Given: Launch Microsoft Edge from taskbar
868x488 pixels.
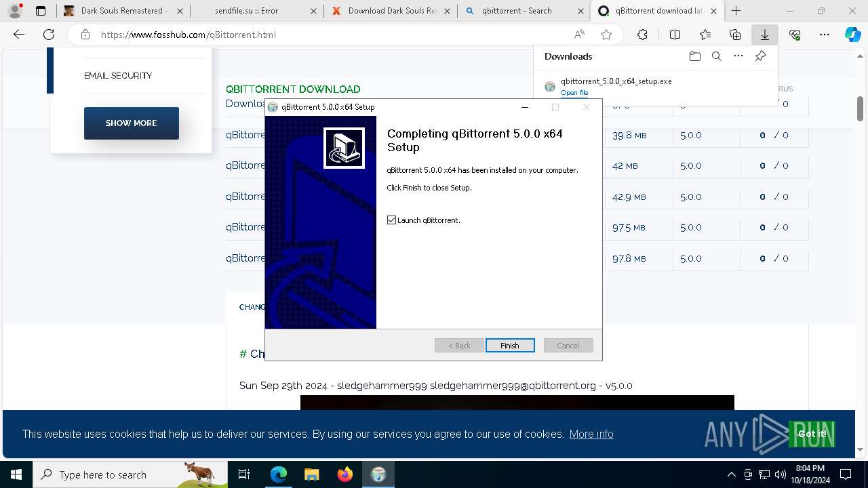Looking at the screenshot, I should pyautogui.click(x=279, y=474).
